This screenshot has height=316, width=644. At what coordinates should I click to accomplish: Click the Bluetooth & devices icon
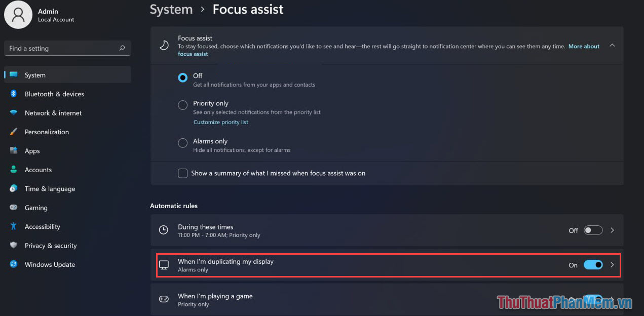click(x=14, y=94)
